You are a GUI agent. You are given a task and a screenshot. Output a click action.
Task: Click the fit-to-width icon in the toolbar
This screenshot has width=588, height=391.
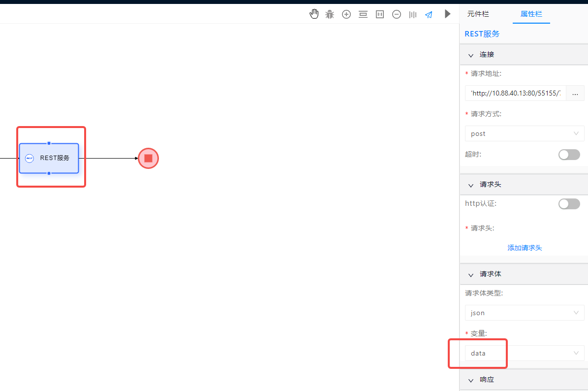tap(363, 14)
